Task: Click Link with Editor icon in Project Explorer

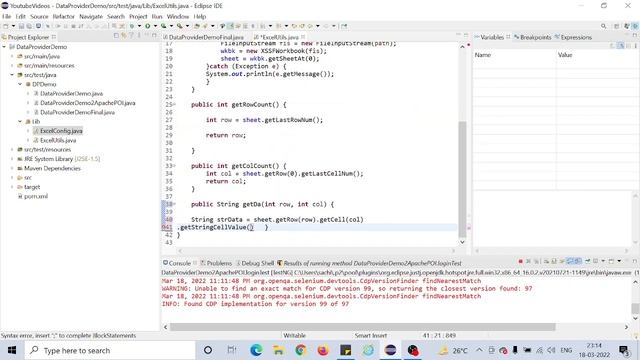Action: pos(124,36)
